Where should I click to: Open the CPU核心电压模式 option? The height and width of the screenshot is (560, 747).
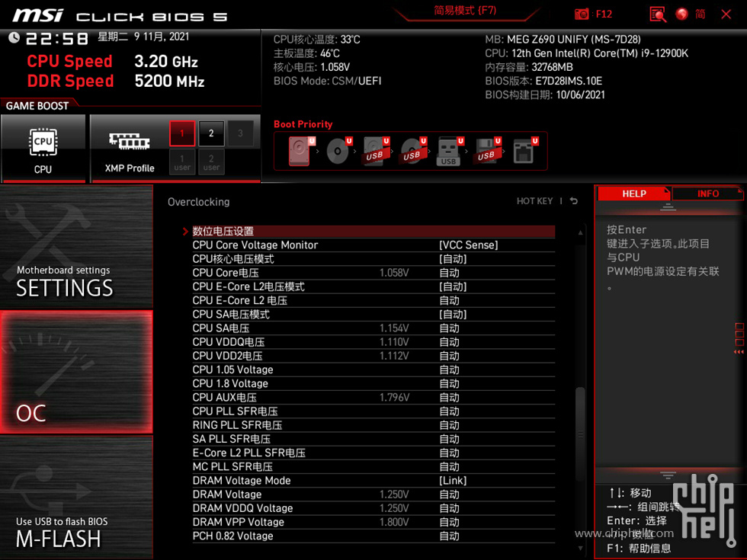(373, 258)
